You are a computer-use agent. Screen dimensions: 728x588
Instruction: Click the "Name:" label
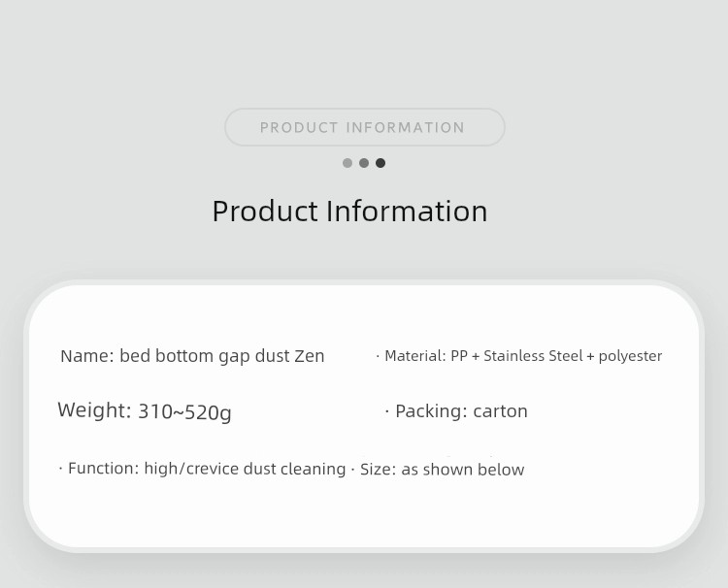(87, 356)
